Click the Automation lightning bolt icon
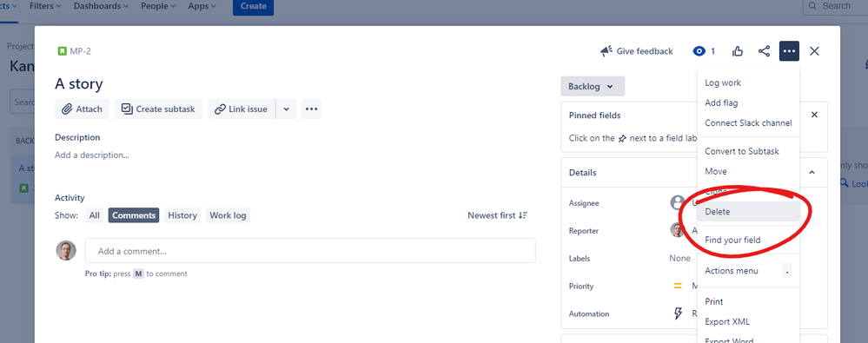This screenshot has height=343, width=868. pyautogui.click(x=678, y=313)
